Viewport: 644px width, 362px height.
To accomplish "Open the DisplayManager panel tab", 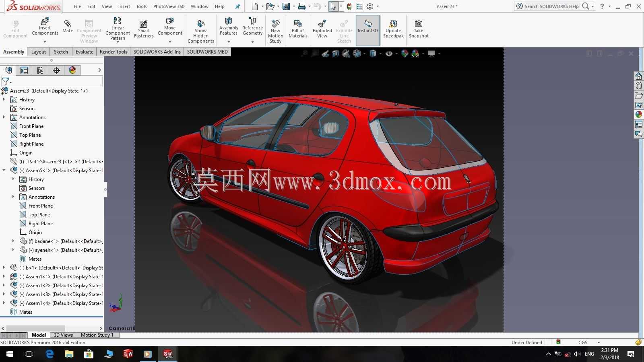I will click(x=72, y=70).
